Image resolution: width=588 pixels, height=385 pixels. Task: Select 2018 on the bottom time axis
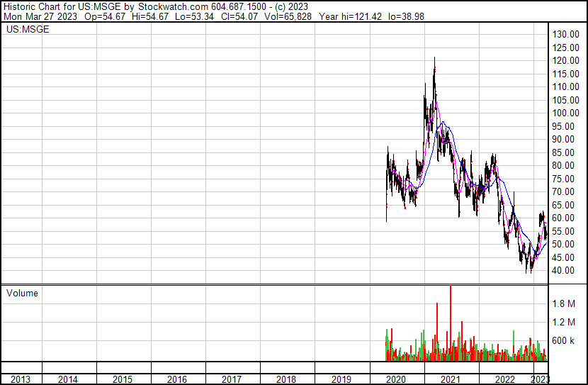tap(286, 379)
